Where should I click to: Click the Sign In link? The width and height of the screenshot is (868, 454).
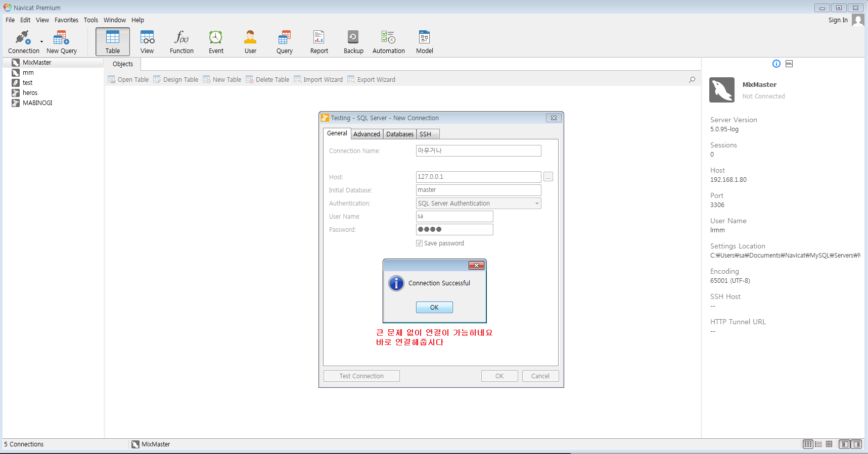[838, 20]
